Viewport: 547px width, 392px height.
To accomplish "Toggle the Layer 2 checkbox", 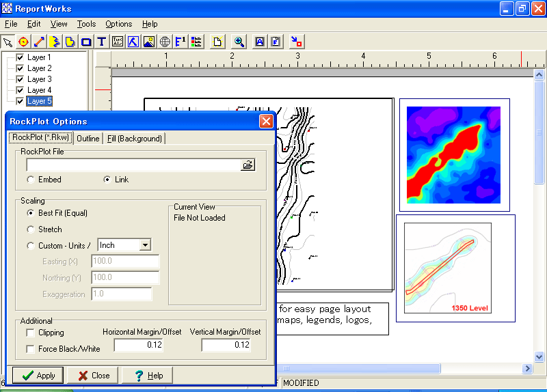I will 20,68.
